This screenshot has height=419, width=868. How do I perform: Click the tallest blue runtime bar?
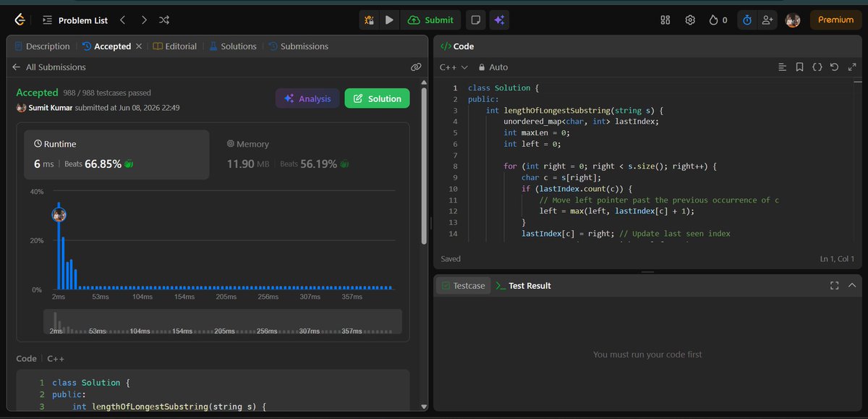pos(59,246)
